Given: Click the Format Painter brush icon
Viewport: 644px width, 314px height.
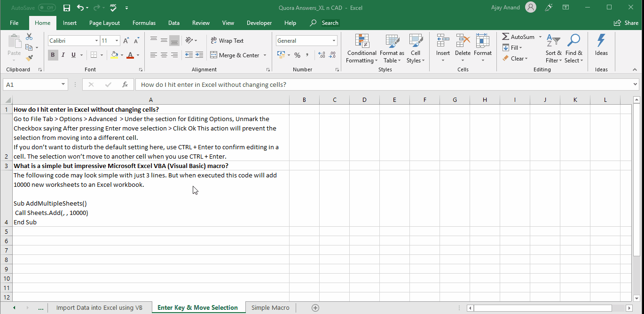Looking at the screenshot, I should pos(29,58).
